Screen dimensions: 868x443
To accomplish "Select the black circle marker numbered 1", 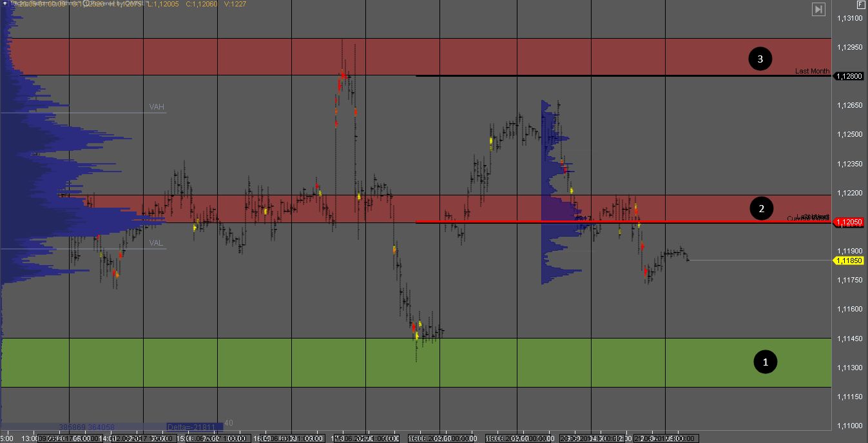I will point(766,362).
